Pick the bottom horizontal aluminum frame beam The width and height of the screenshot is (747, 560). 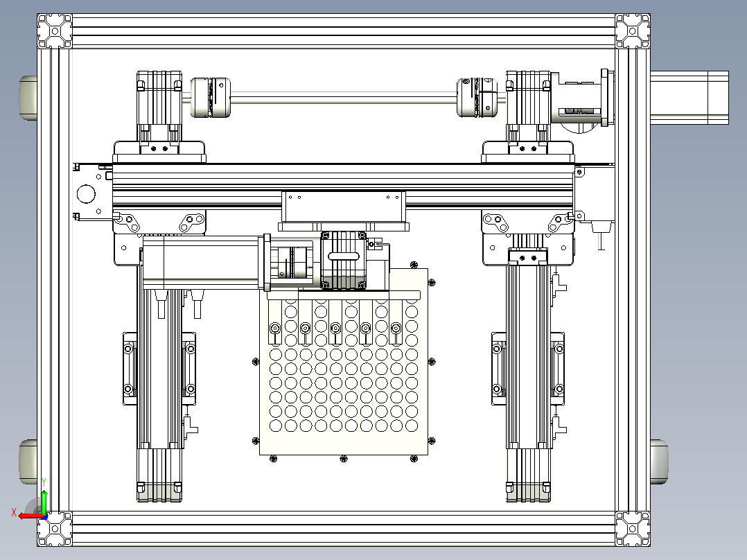pyautogui.click(x=344, y=529)
